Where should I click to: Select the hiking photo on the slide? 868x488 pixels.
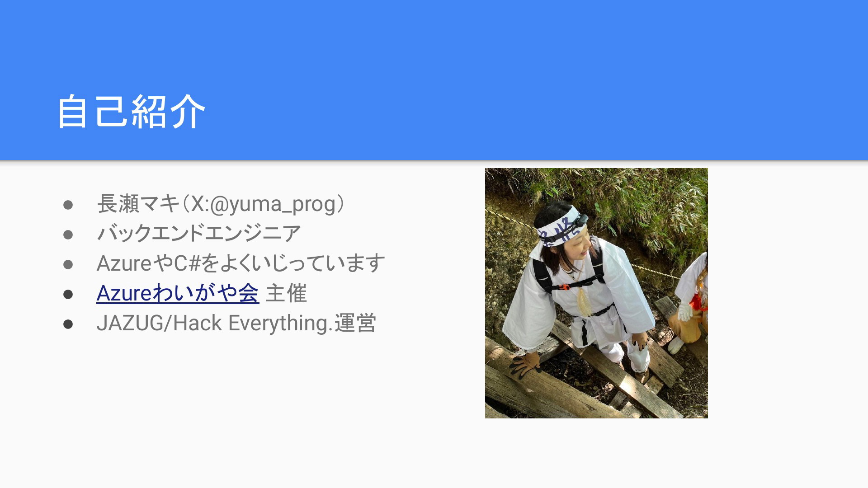tap(596, 293)
